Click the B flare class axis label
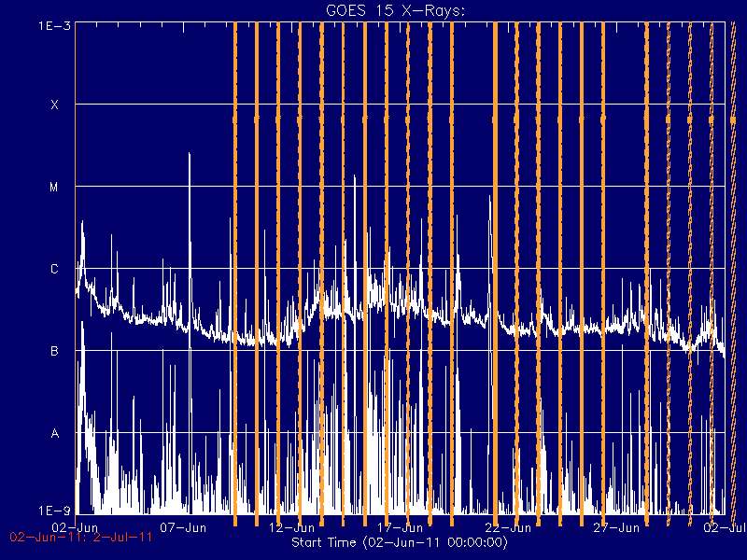Viewport: 747px width, 560px height. pos(54,352)
